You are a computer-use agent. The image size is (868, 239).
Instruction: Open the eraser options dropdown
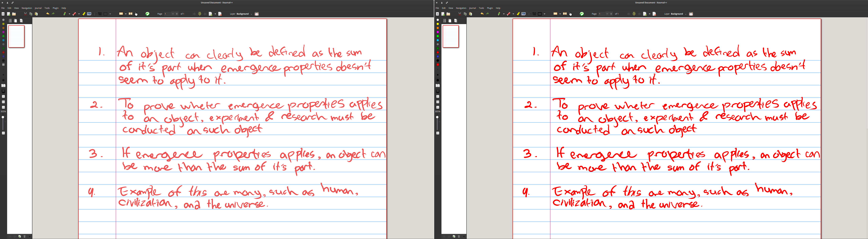pyautogui.click(x=79, y=14)
